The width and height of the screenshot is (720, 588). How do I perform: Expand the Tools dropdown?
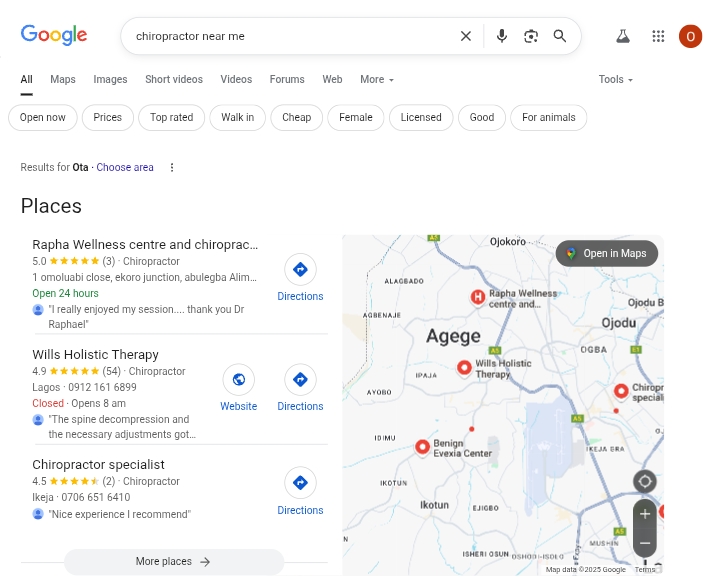[x=616, y=79]
